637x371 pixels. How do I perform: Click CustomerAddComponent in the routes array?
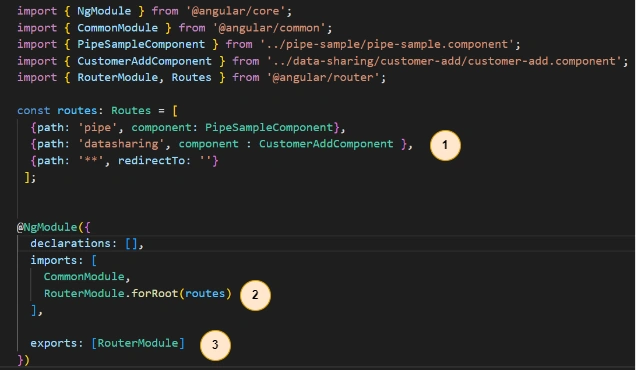click(326, 144)
